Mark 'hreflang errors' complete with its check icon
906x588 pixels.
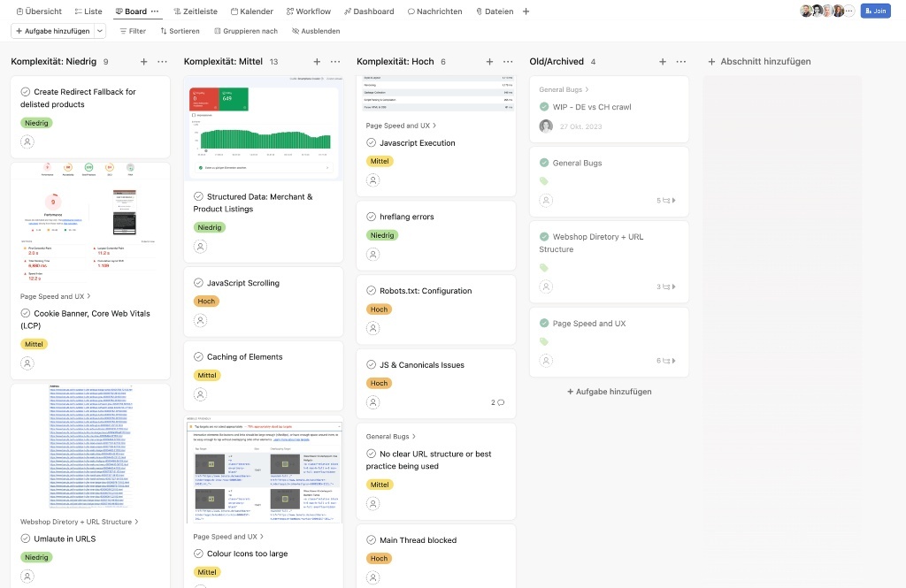(370, 216)
